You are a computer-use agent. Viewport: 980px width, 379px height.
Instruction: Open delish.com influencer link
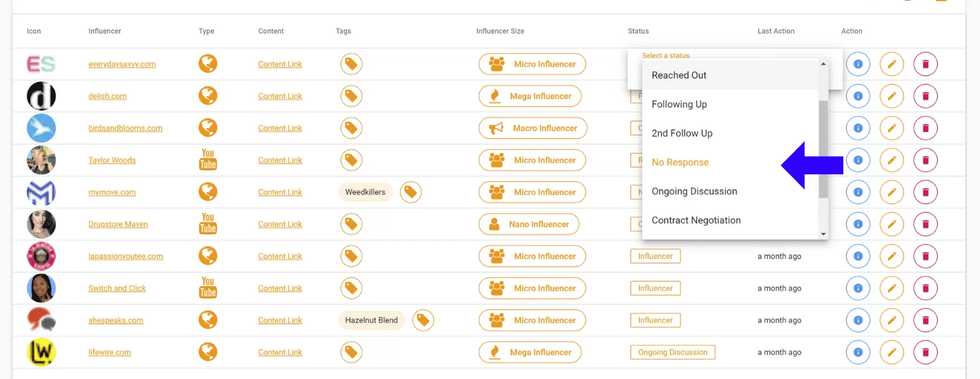click(x=107, y=96)
